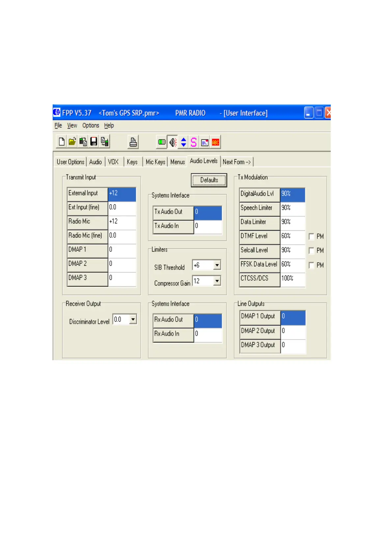
Task: Click the Print toolbar icon
Action: (x=133, y=142)
